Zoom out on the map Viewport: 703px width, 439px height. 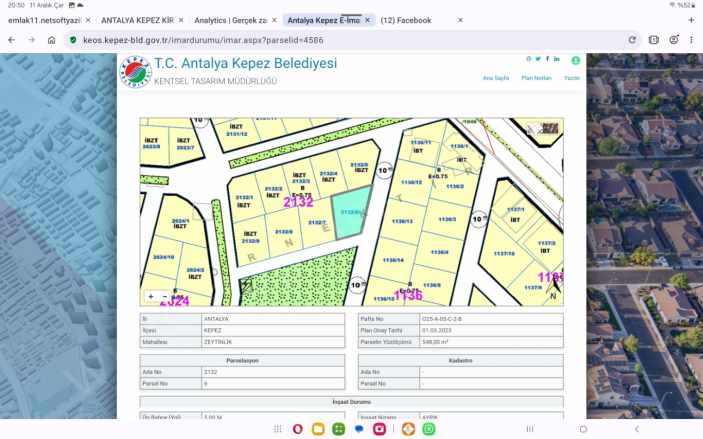pos(165,296)
